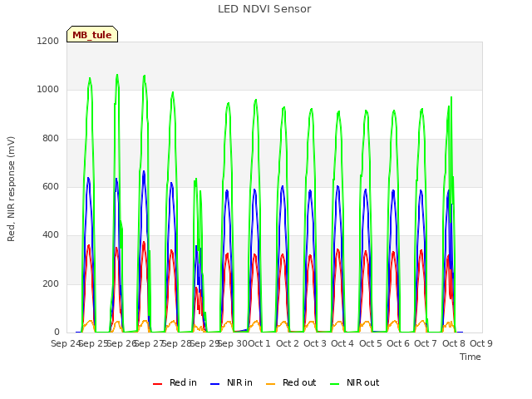
Task: Click the Oct 6 x-axis label
Action: click(x=398, y=343)
